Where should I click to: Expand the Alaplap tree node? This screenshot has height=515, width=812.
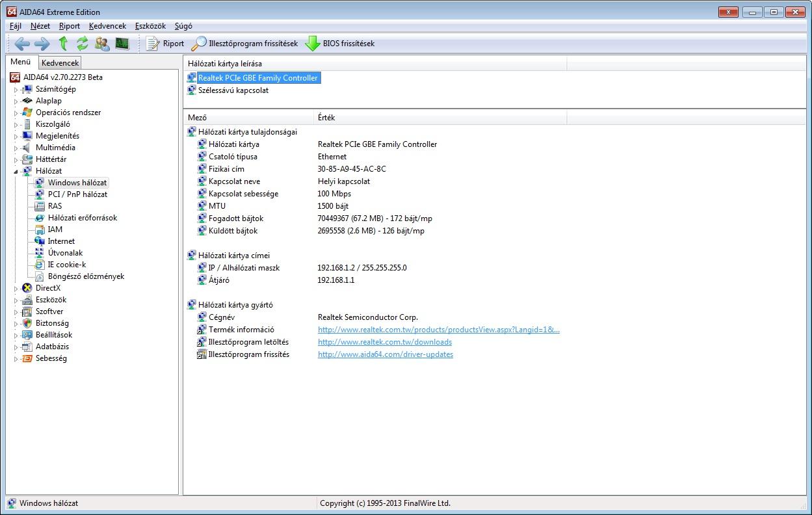pyautogui.click(x=16, y=101)
